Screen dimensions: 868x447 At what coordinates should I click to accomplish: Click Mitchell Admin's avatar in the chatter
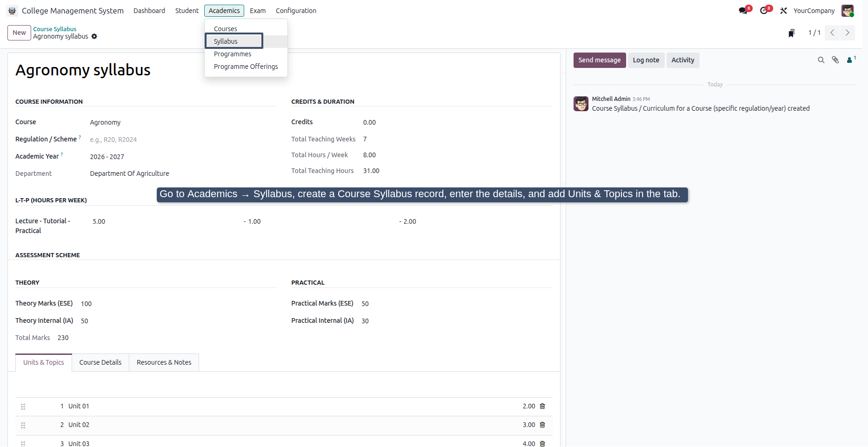click(x=581, y=104)
